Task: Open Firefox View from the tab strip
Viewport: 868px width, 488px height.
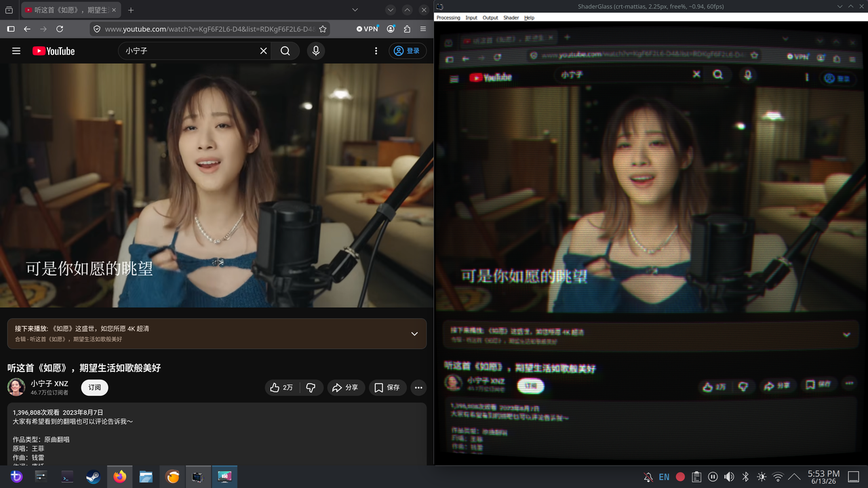Action: click(x=9, y=10)
